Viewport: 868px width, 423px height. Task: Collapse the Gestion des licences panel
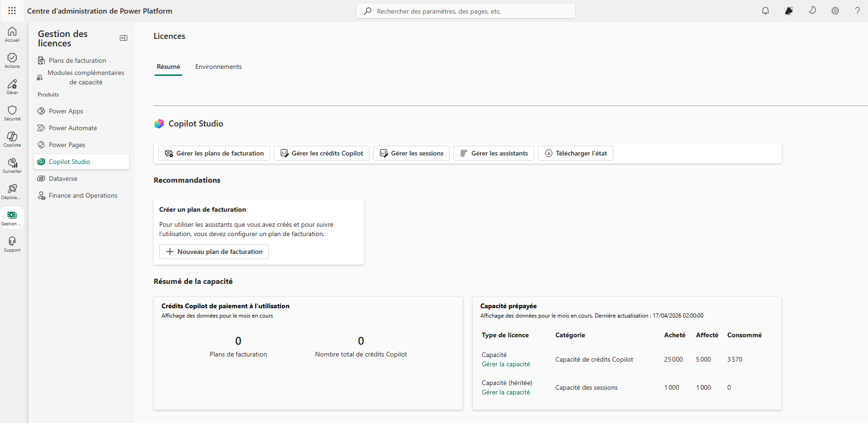coord(124,38)
